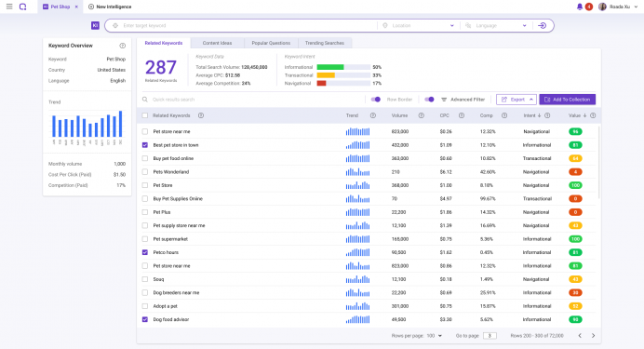This screenshot has width=644, height=349.
Task: Click the location pin icon
Action: [385, 25]
